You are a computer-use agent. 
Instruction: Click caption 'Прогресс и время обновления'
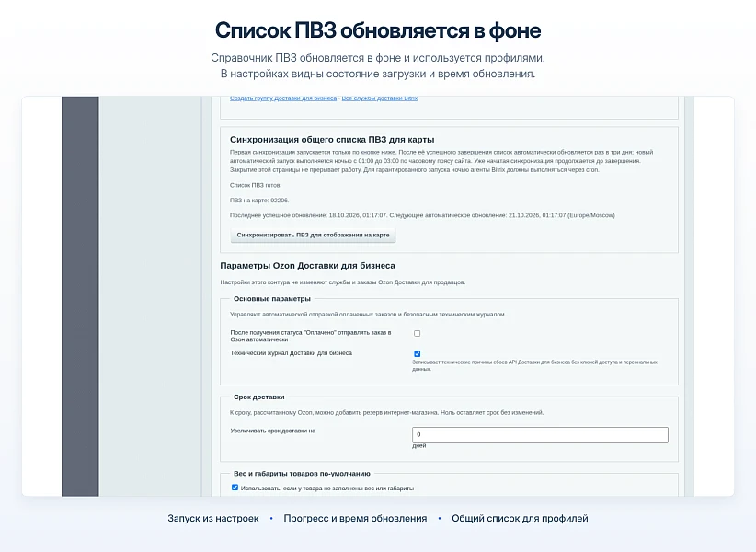pos(355,518)
